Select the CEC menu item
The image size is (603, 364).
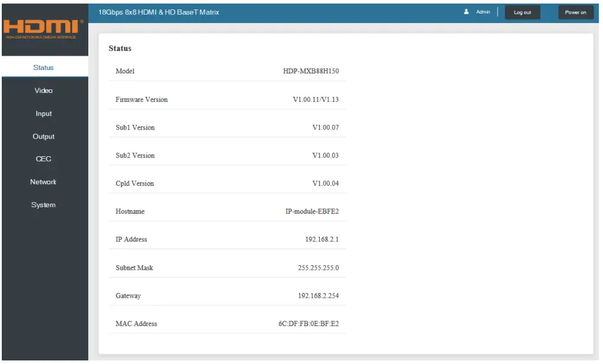43,159
